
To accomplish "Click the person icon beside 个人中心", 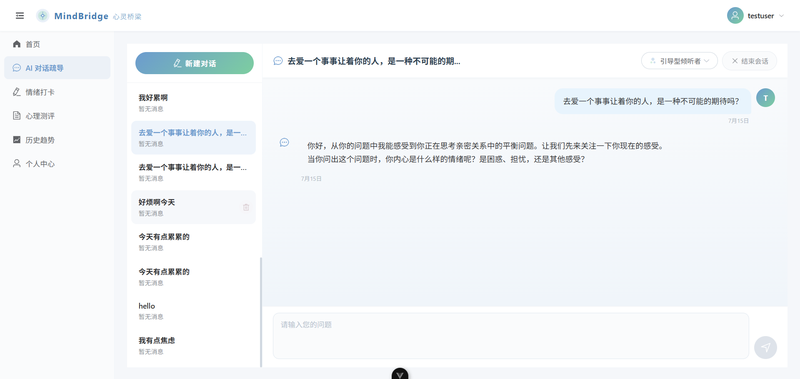I will coord(17,163).
